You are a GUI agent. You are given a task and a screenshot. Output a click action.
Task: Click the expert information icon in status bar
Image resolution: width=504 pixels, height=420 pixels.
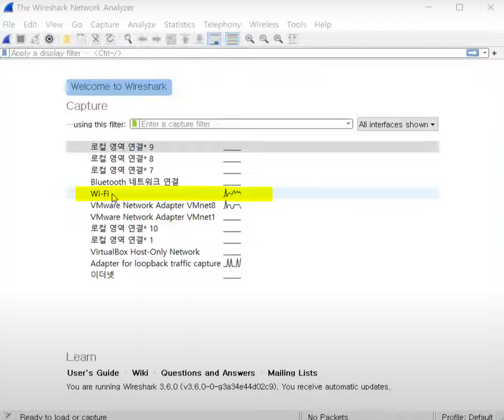[x=7, y=416]
